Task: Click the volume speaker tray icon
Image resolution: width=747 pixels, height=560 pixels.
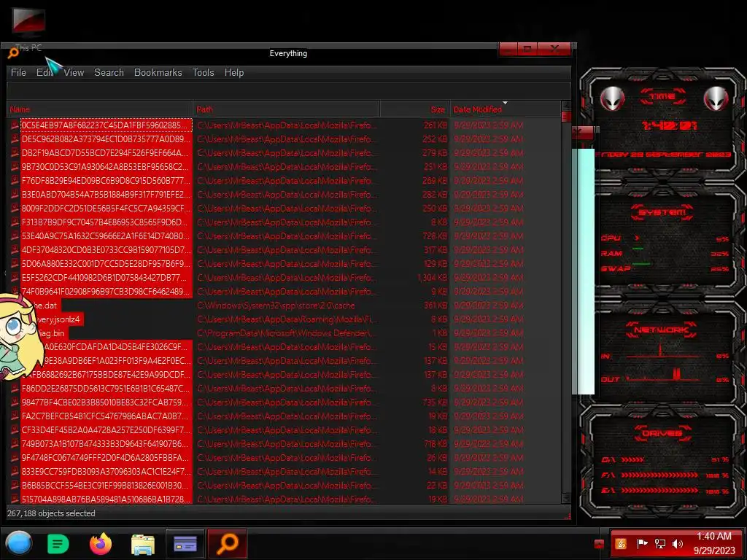Action: pos(677,544)
